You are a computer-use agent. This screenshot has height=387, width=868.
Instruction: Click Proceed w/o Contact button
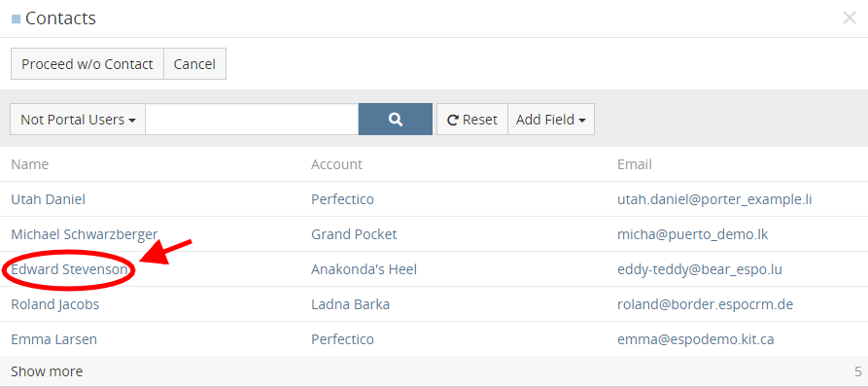[87, 63]
